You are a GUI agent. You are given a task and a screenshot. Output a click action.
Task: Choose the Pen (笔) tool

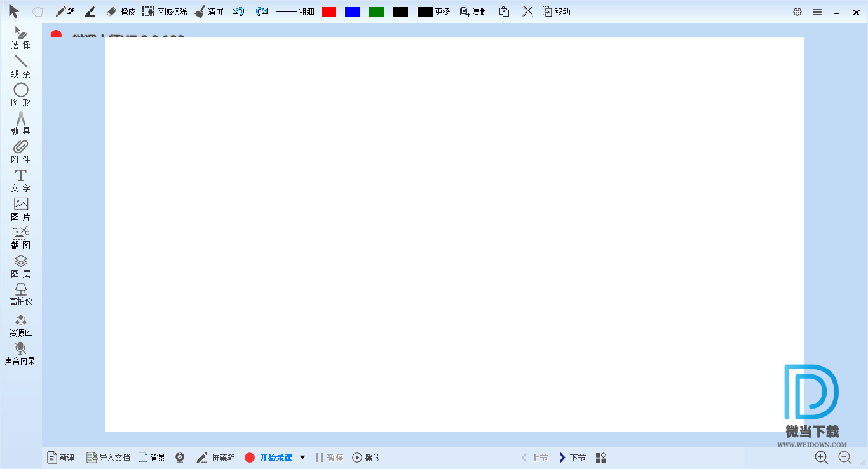65,11
